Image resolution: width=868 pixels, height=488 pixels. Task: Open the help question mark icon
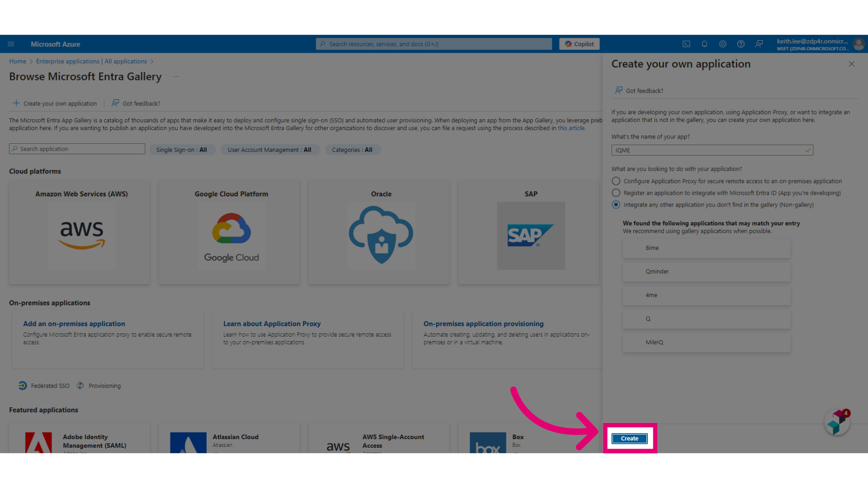(741, 44)
